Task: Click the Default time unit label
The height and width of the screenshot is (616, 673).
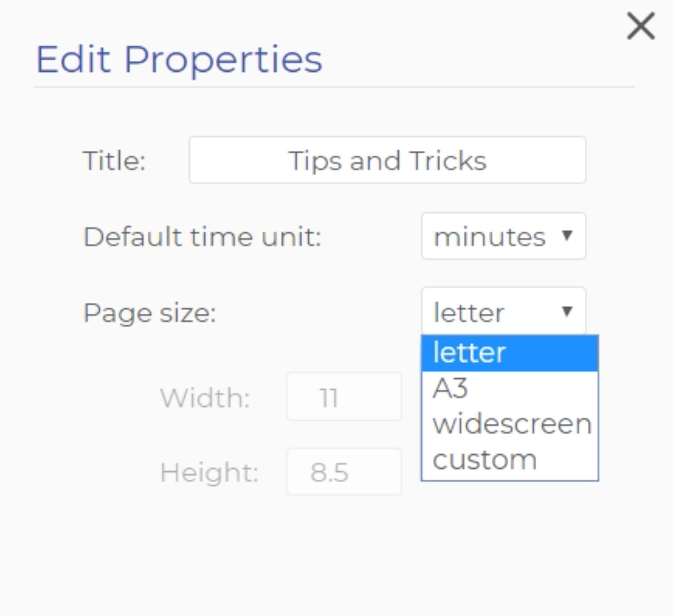Action: coord(202,236)
